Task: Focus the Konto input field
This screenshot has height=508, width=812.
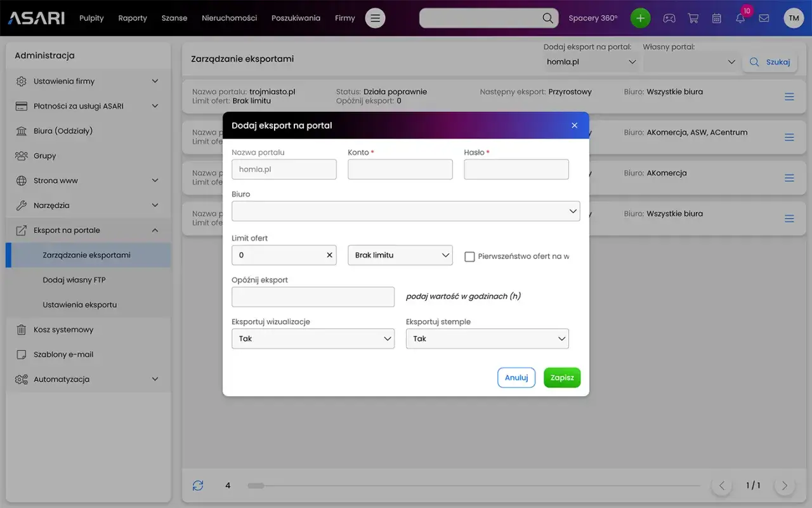Action: point(400,170)
